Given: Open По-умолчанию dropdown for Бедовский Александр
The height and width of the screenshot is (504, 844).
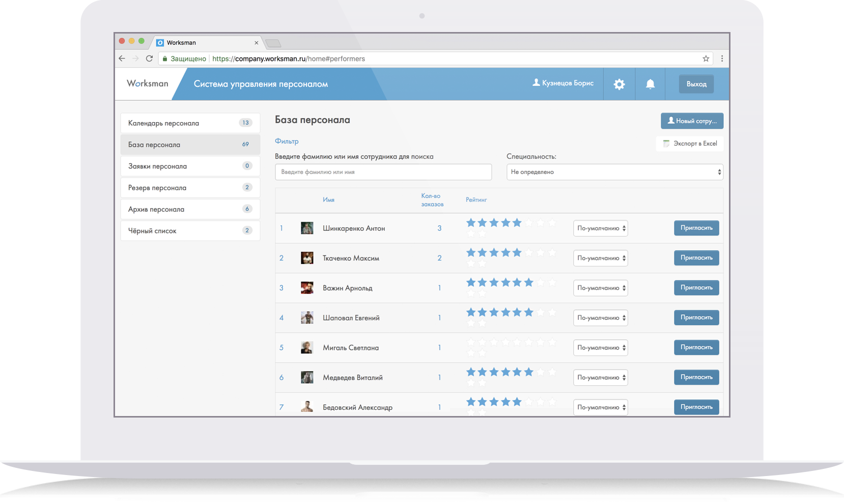Looking at the screenshot, I should tap(601, 407).
